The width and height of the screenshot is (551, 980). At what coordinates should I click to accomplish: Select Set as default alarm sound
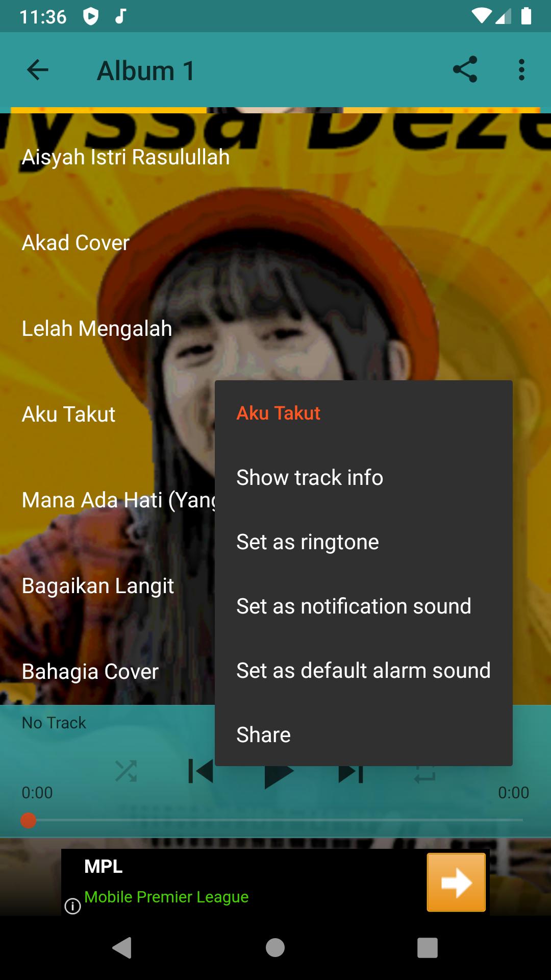[364, 671]
